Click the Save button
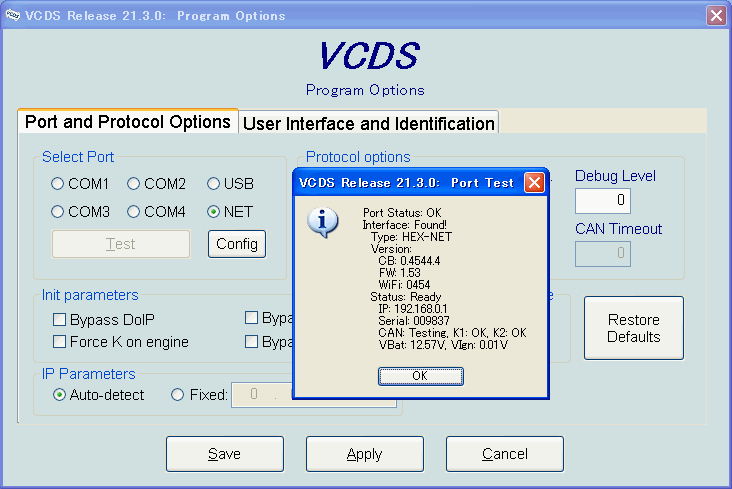Screen dimensions: 732x489 click(x=225, y=454)
